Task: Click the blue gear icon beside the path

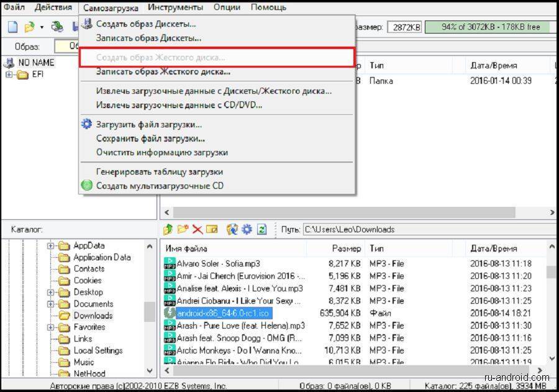Action: tap(247, 229)
